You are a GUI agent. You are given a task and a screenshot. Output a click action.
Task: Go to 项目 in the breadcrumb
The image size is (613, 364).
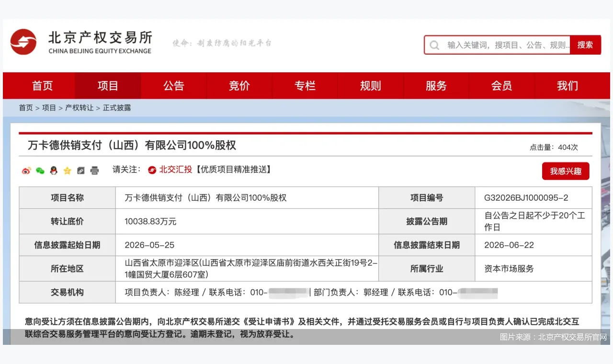pyautogui.click(x=49, y=108)
